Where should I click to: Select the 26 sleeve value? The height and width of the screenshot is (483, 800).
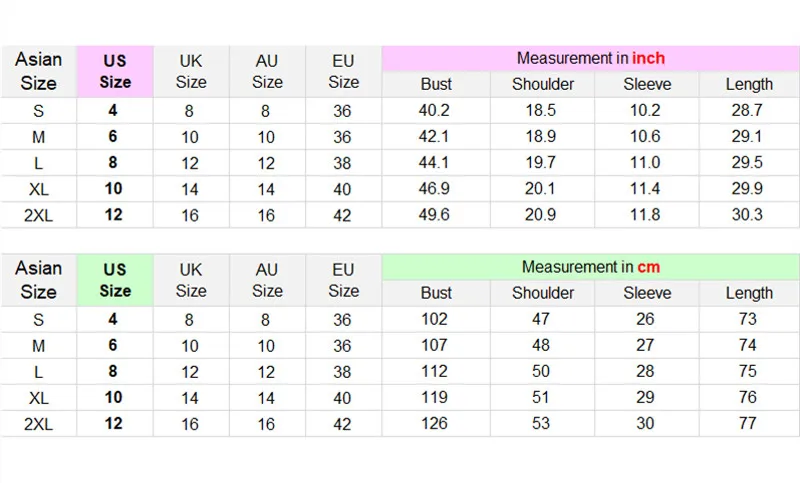click(646, 320)
